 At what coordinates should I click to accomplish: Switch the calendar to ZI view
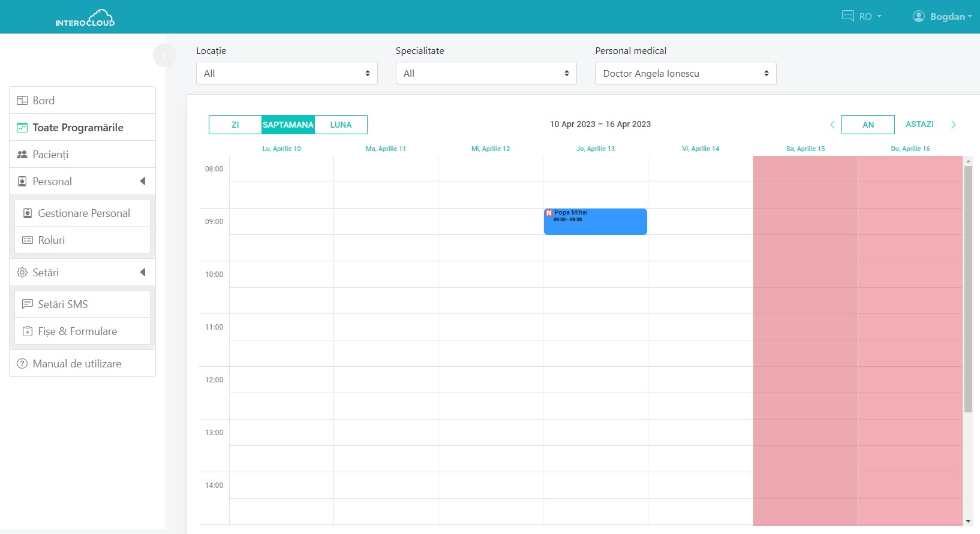coord(235,125)
